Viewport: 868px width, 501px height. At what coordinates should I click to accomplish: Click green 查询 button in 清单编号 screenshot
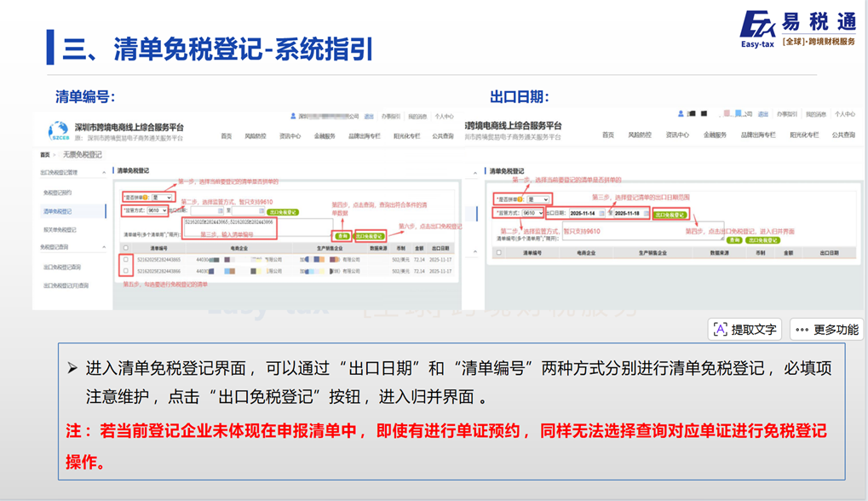pyautogui.click(x=342, y=236)
